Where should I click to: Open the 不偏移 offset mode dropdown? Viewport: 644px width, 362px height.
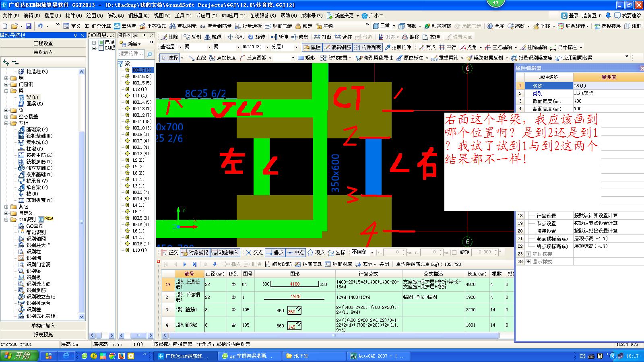tap(372, 252)
